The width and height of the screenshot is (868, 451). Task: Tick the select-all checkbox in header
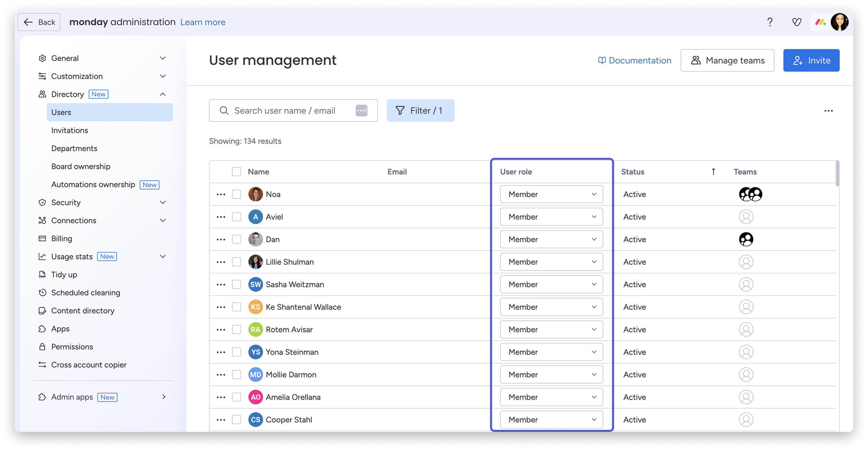point(237,172)
